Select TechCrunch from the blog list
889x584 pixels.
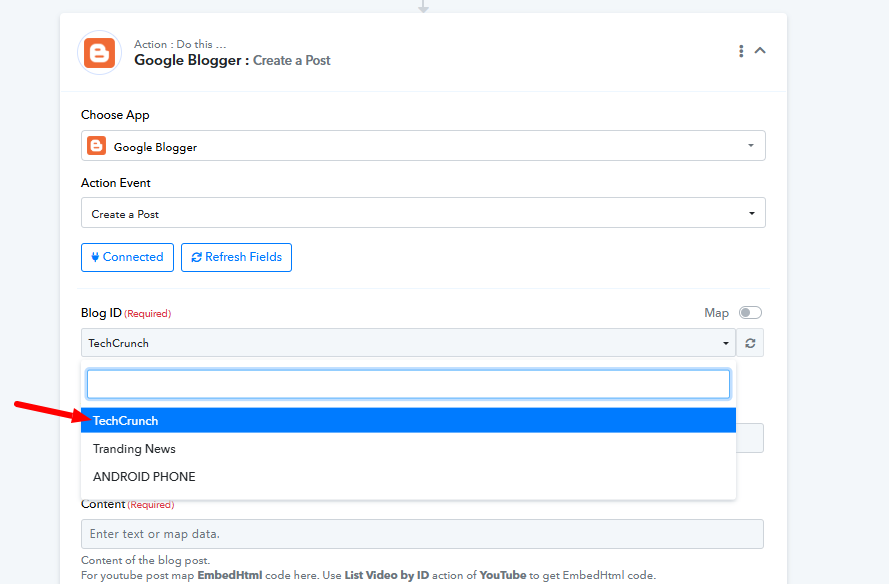[x=408, y=421]
